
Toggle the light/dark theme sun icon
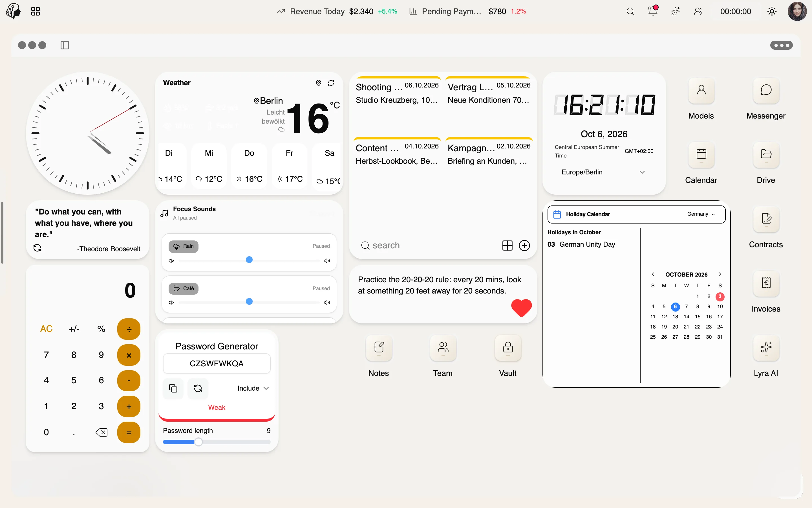click(x=772, y=11)
